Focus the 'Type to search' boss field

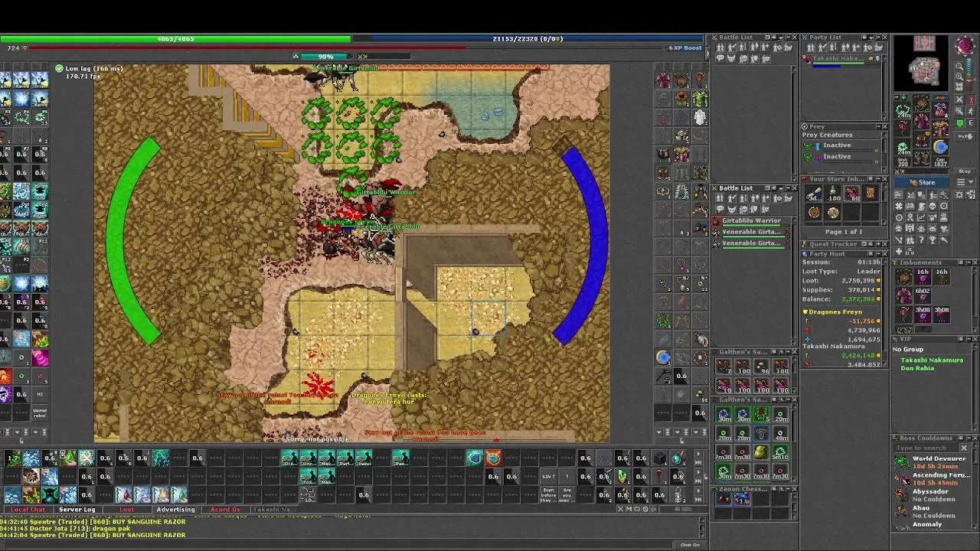pyautogui.click(x=926, y=448)
